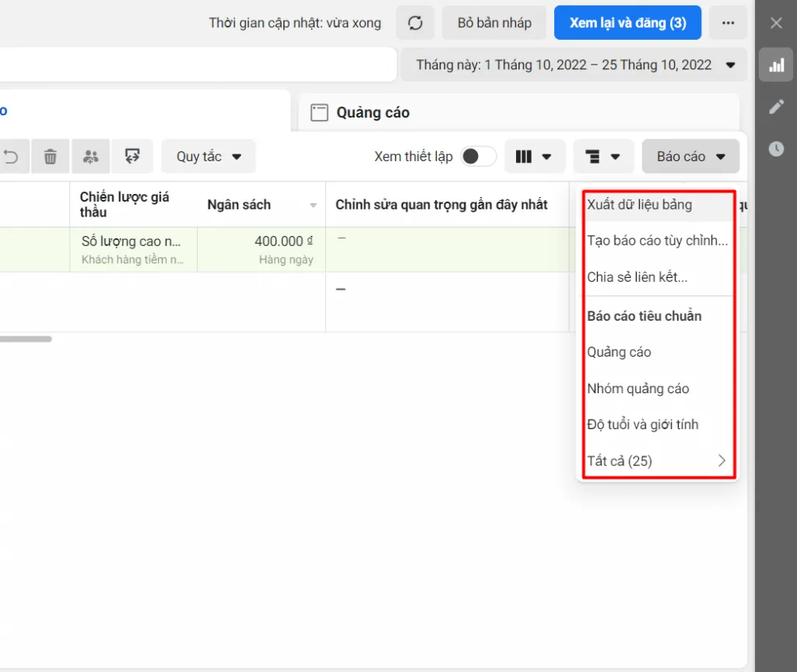
Task: Open the three-dots more options menu
Action: [728, 23]
